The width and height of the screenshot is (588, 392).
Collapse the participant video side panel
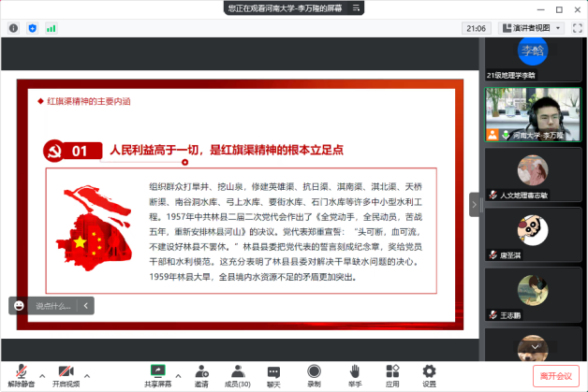474,203
